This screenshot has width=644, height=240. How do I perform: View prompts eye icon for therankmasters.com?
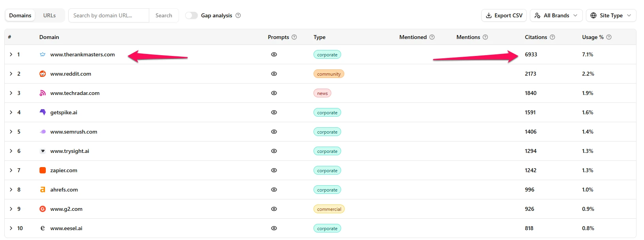coord(274,54)
